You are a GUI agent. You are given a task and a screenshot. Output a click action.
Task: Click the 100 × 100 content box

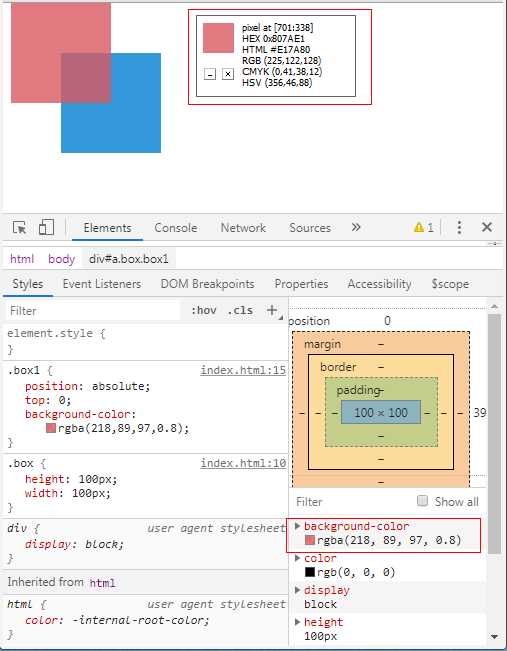pyautogui.click(x=381, y=412)
